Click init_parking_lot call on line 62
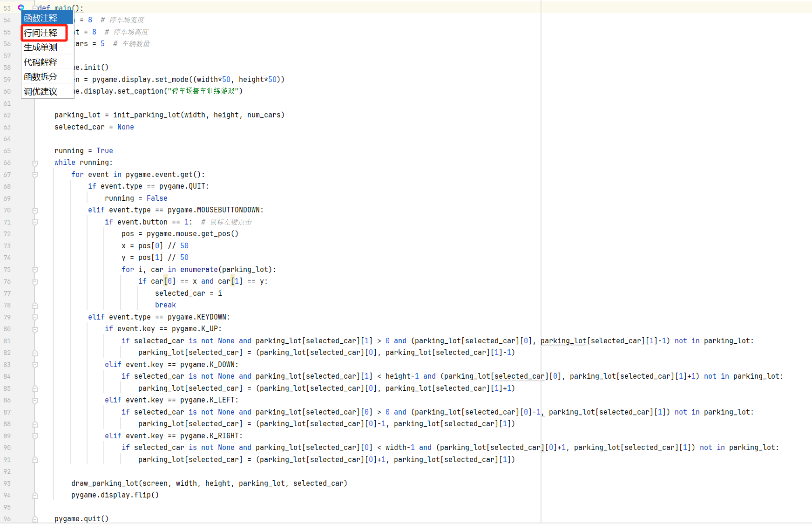Screen dimensions: 812x524 [x=199, y=115]
